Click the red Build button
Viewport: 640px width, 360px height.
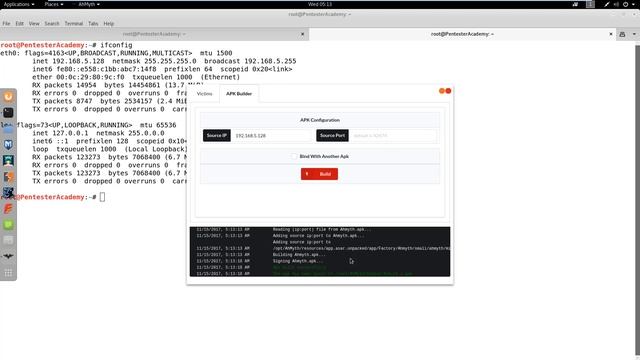pos(319,174)
